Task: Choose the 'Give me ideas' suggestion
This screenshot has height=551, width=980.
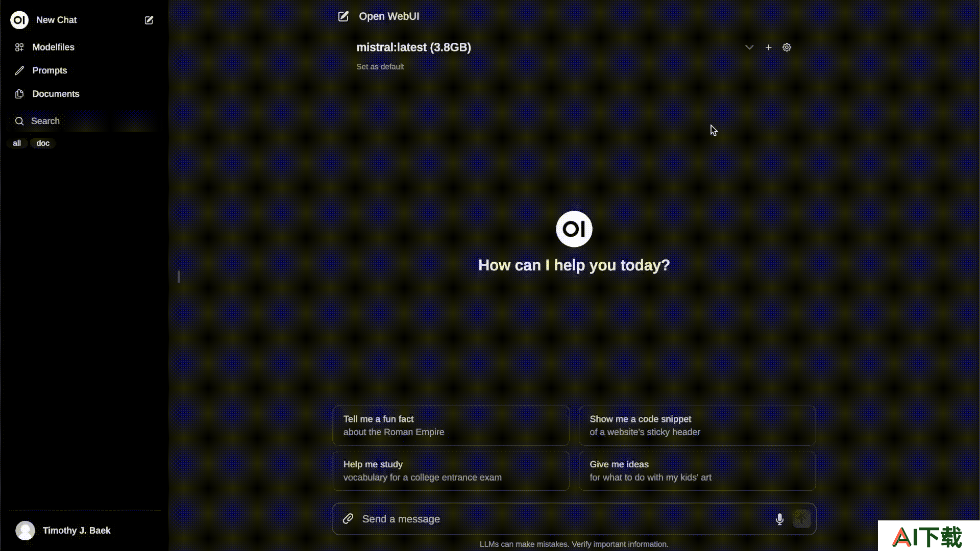Action: 697,471
